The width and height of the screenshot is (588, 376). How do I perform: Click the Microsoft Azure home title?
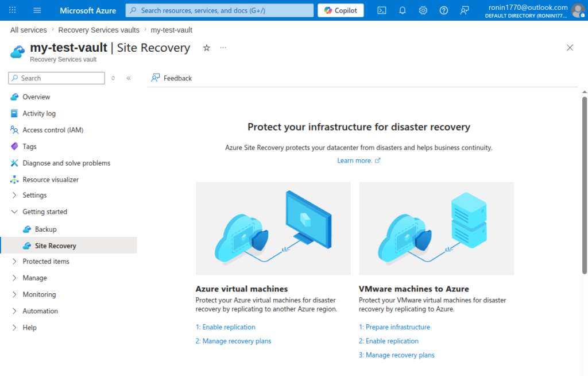(x=88, y=10)
